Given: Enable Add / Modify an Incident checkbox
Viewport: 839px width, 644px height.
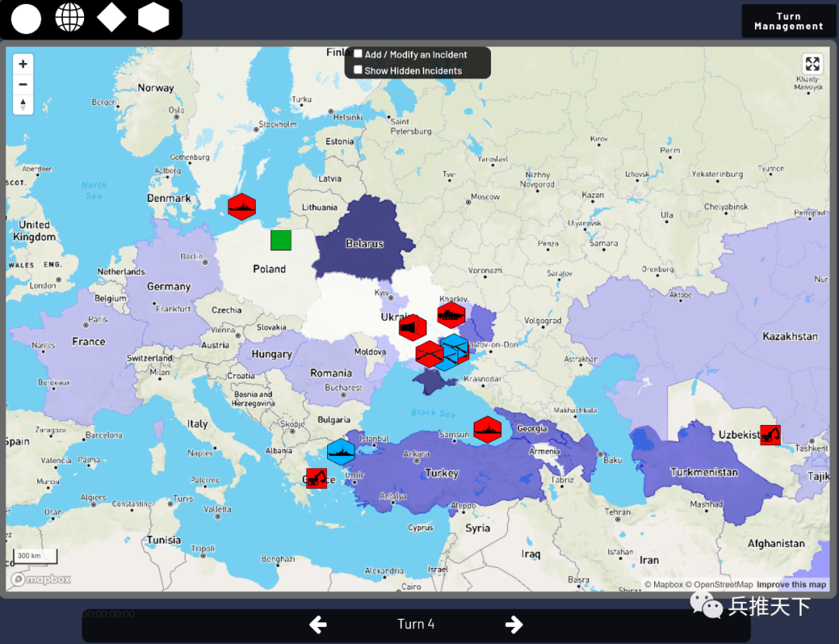Looking at the screenshot, I should coord(358,54).
